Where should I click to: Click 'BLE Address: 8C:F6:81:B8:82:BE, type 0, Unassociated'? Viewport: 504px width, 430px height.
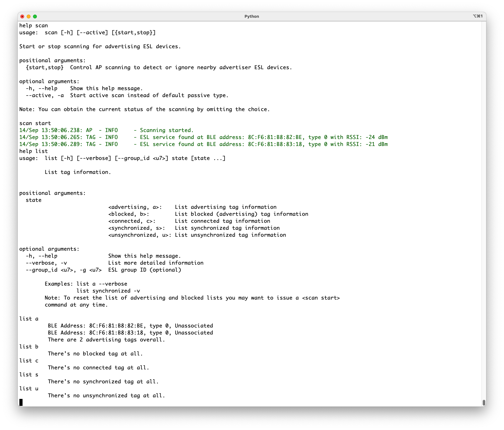tap(131, 326)
